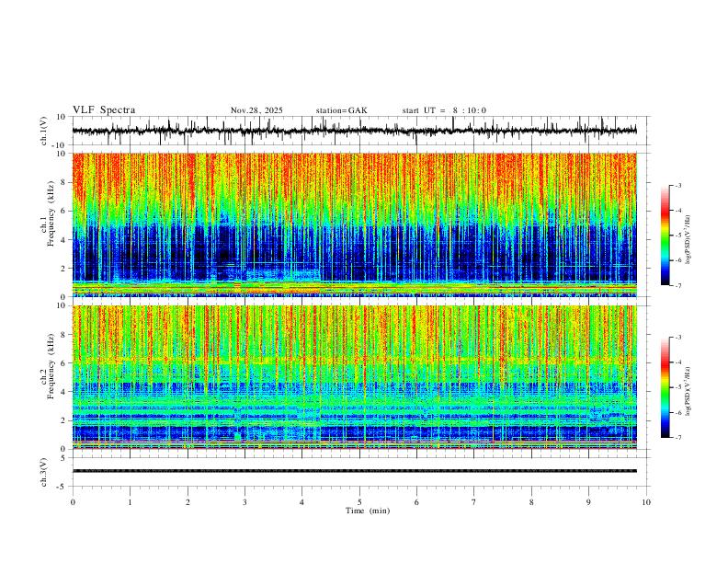Click the '-7' label on ch.1 color bar
Viewport: 728px width, 563px height.
pos(677,285)
